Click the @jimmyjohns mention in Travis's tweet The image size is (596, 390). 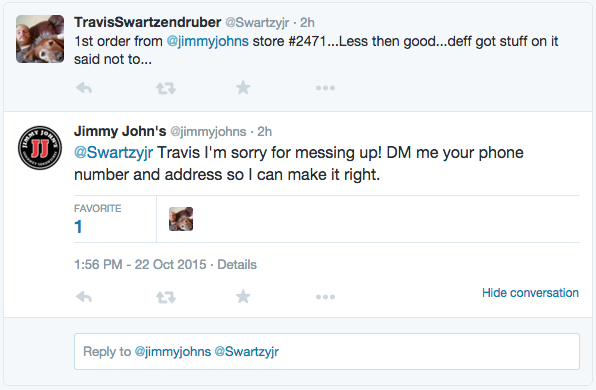[x=208, y=41]
